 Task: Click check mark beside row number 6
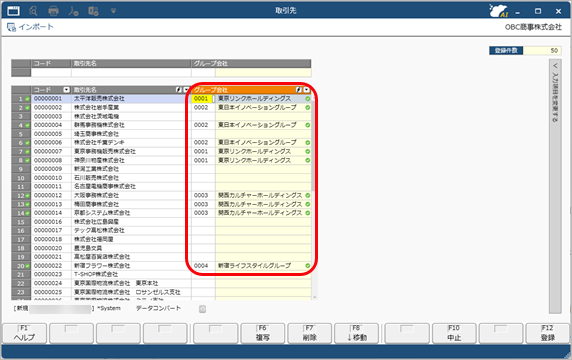(x=27, y=143)
